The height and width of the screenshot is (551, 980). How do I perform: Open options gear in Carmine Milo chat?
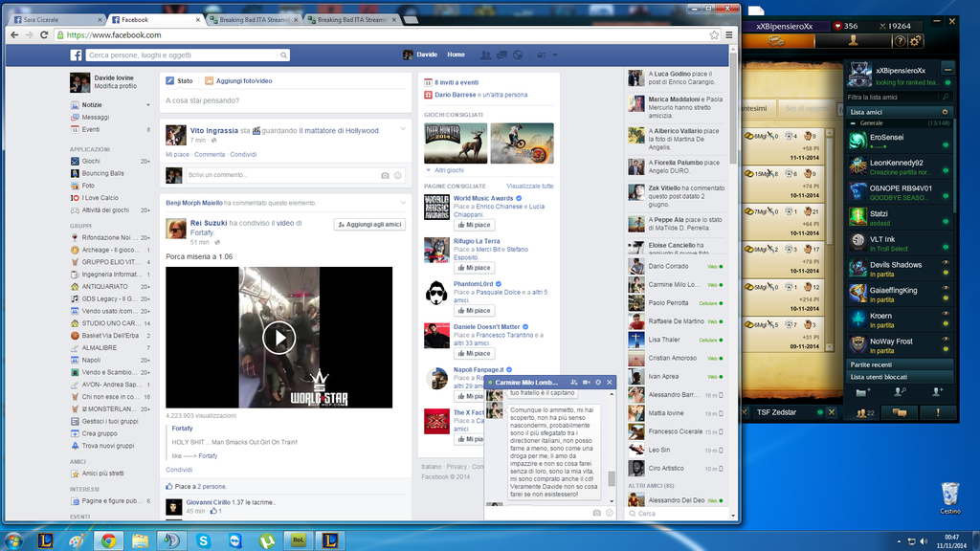coord(598,383)
